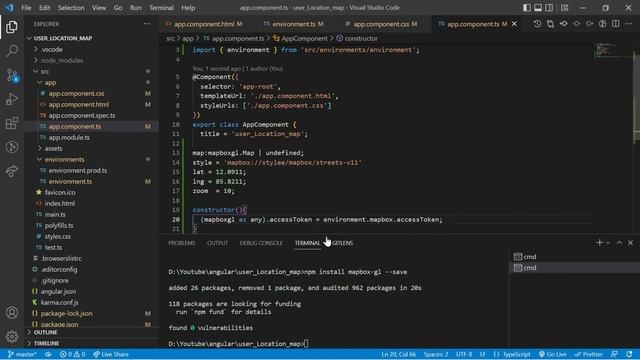
Task: Click the master branch status bar item
Action: pos(22,354)
